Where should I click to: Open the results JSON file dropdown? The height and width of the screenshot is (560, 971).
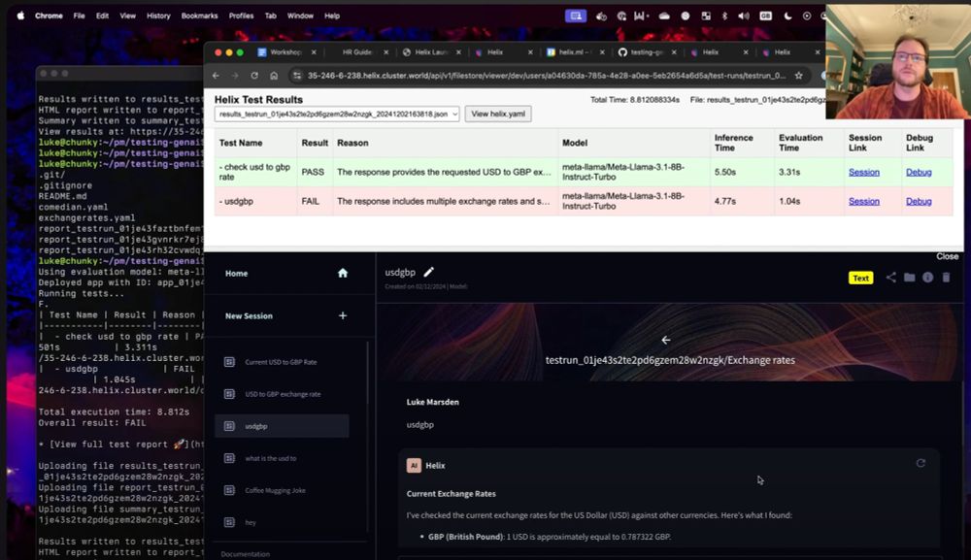pos(337,114)
